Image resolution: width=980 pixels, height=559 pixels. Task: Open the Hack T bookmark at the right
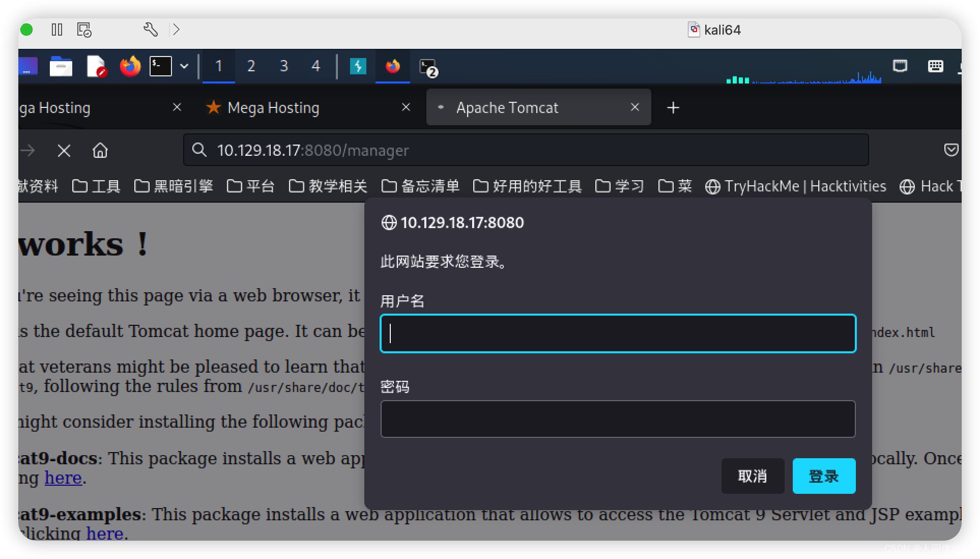931,186
